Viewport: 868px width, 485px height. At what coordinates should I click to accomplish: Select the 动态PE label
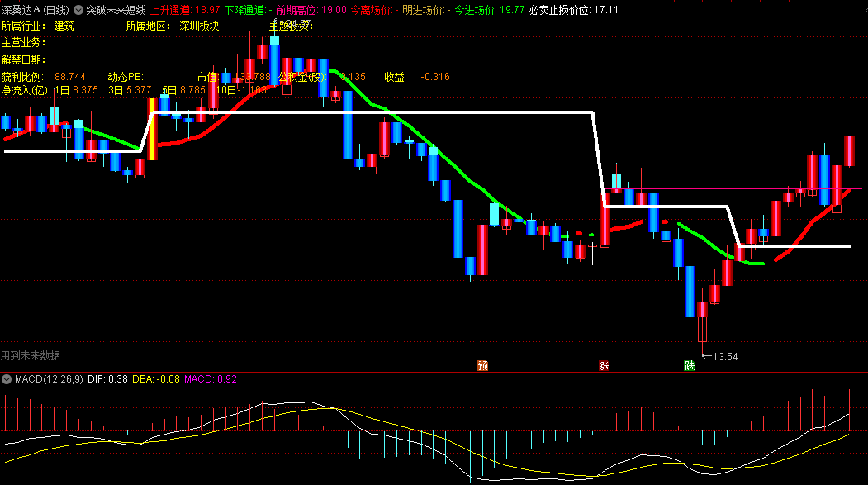(x=126, y=76)
